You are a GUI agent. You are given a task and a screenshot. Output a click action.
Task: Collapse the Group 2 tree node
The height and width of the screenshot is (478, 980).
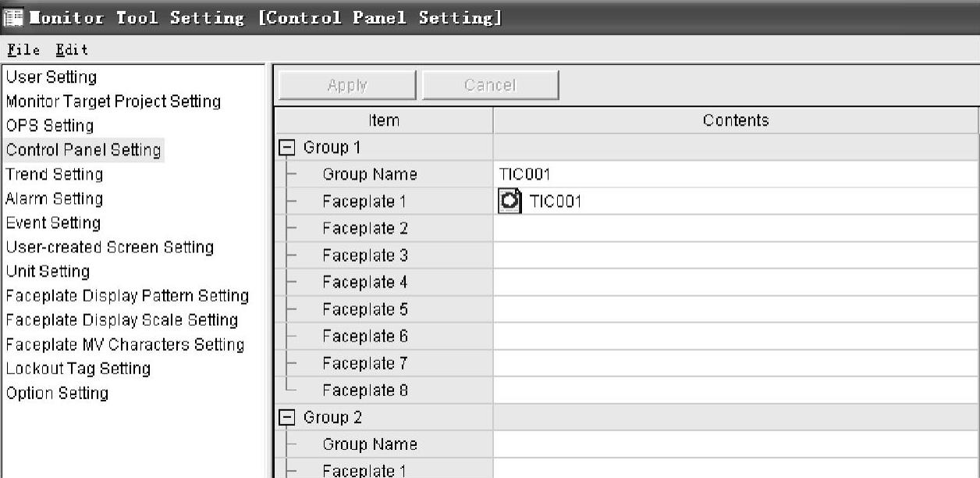(286, 418)
